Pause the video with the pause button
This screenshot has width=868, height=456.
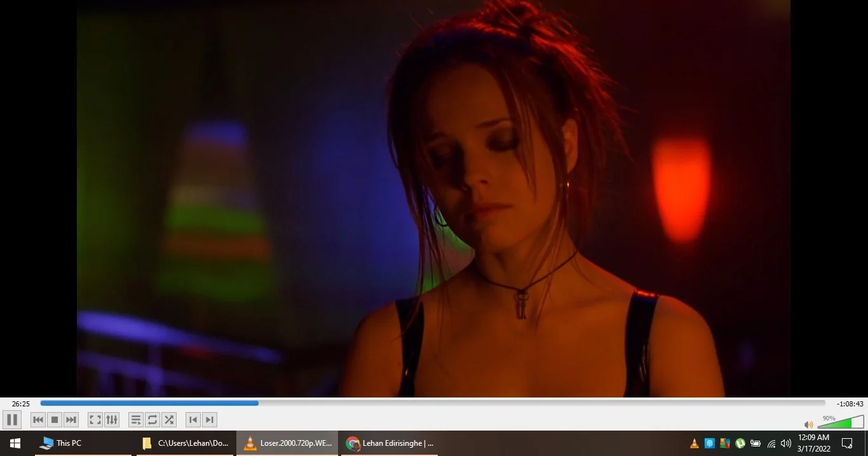pos(12,420)
